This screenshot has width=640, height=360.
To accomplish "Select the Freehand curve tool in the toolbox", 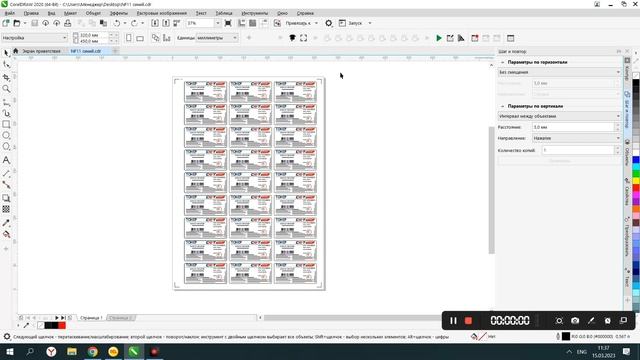I will pos(6,101).
